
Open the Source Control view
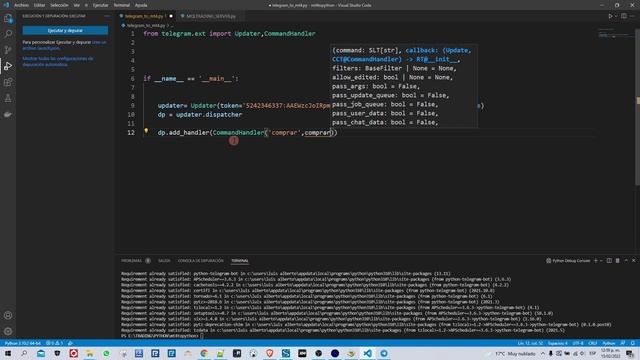pyautogui.click(x=8, y=50)
